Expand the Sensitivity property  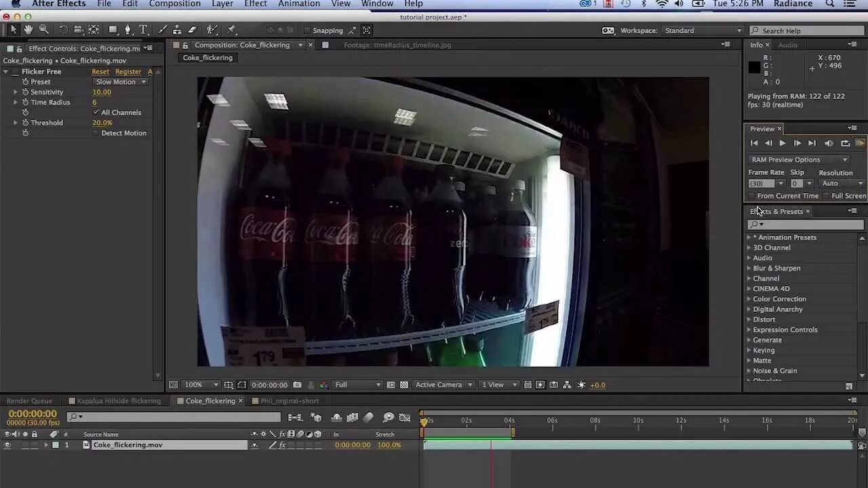click(16, 92)
